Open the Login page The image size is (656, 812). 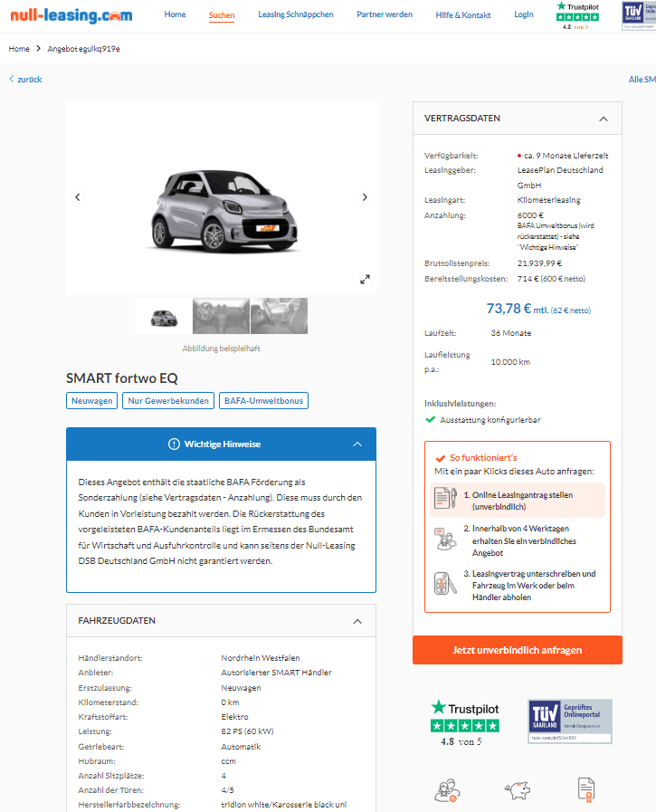[x=524, y=14]
